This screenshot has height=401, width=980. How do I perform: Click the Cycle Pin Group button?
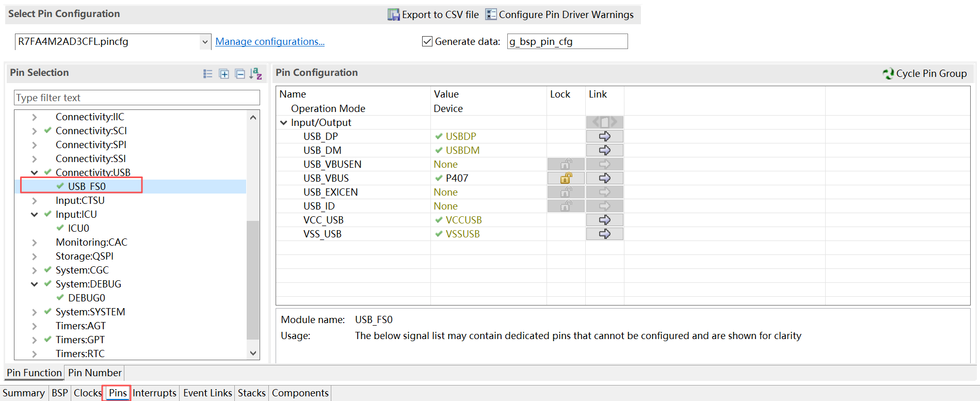point(925,73)
